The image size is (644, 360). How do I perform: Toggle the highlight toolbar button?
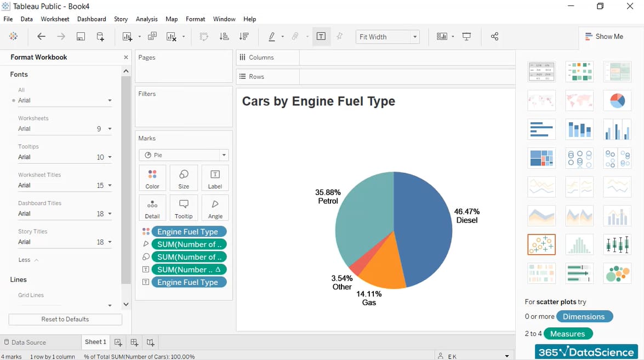[339, 36]
